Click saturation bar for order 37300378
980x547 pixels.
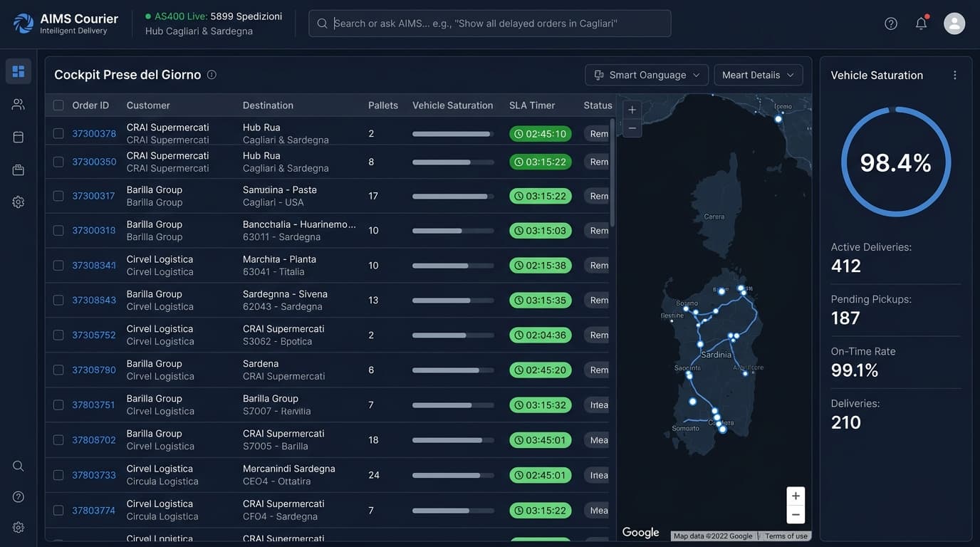pyautogui.click(x=453, y=134)
